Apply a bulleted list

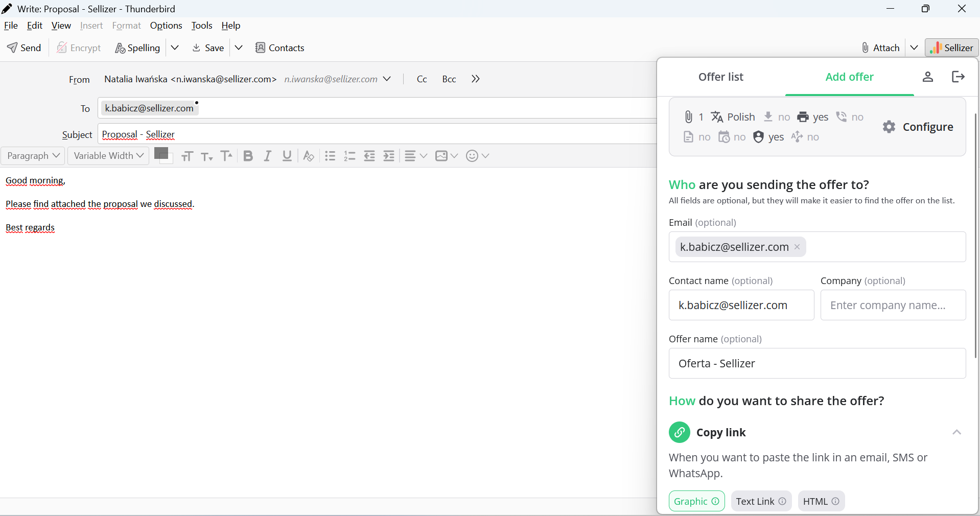click(x=330, y=156)
